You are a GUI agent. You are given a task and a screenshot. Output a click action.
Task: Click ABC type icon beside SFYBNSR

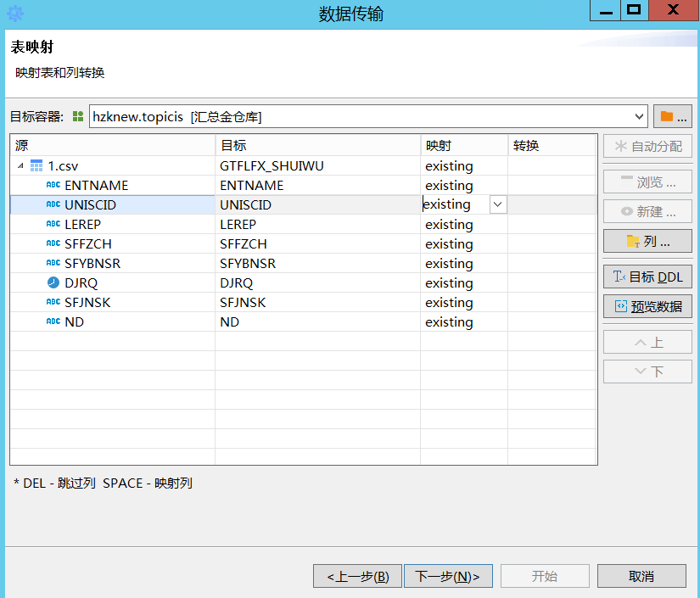tap(53, 263)
